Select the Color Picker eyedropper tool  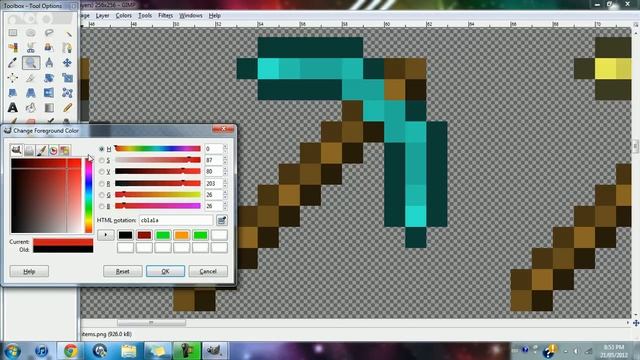(13, 62)
